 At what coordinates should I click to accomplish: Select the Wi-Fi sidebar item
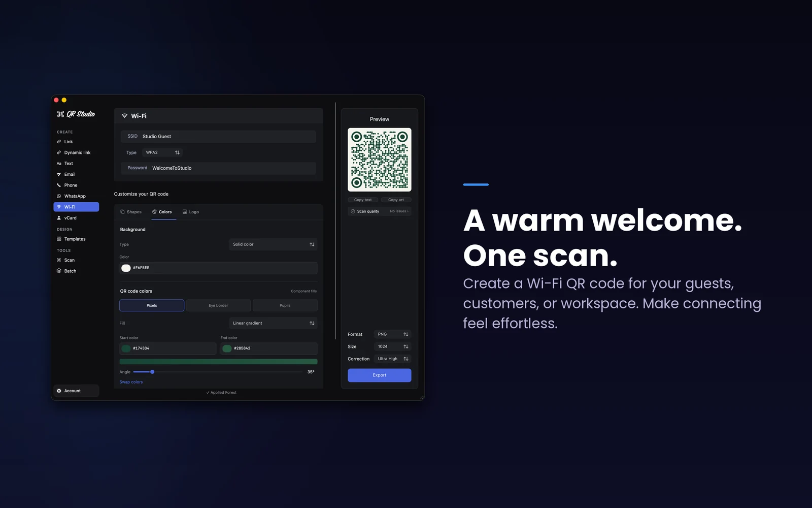[76, 207]
